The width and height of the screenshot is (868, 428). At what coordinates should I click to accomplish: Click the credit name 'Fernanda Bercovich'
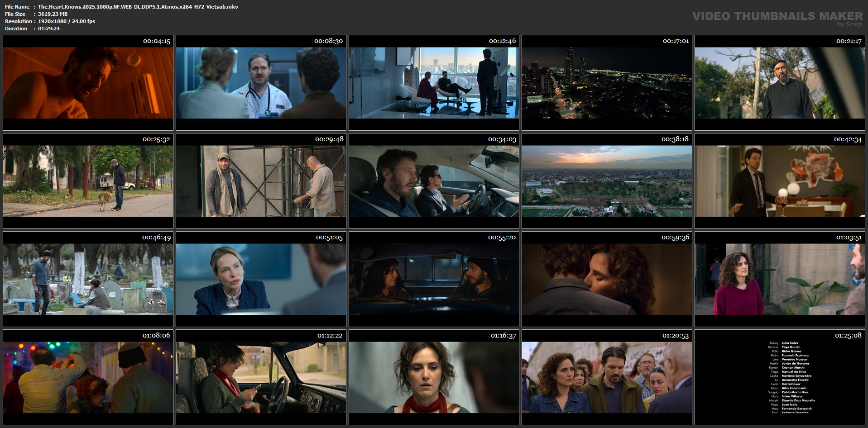pos(797,409)
